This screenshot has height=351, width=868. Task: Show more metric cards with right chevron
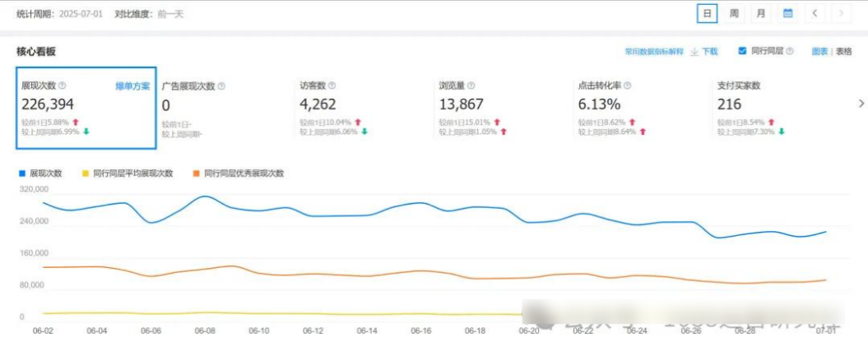861,104
